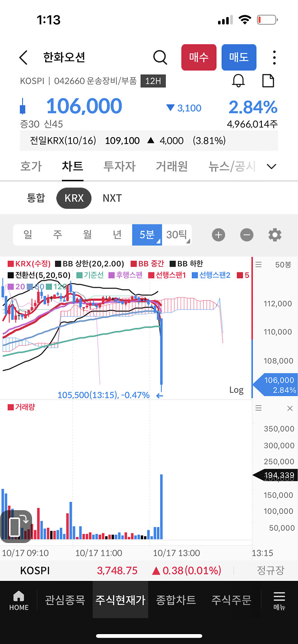
Task: Zoom in on the chart with plus icon
Action: click(x=219, y=235)
